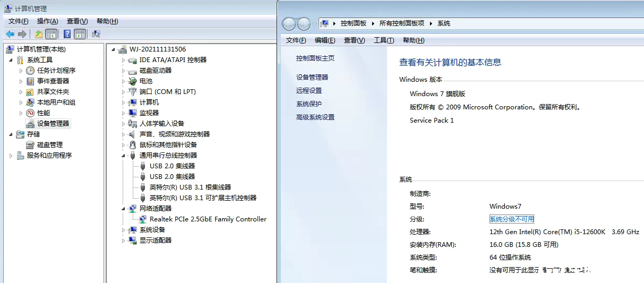Open 文件(F) menu in 计算机管理 window
This screenshot has height=283, width=644.
19,21
